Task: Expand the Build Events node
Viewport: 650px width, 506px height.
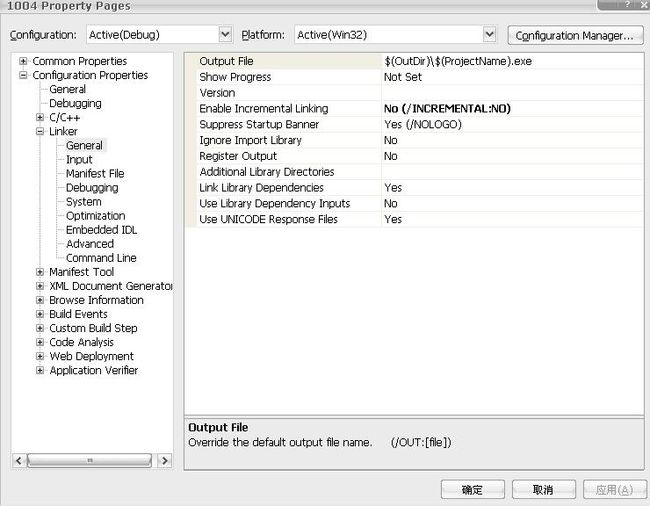Action: pos(40,314)
